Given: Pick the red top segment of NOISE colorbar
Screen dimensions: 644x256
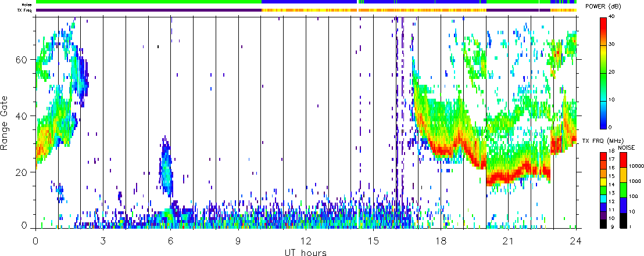Looking at the screenshot, I should [x=623, y=160].
